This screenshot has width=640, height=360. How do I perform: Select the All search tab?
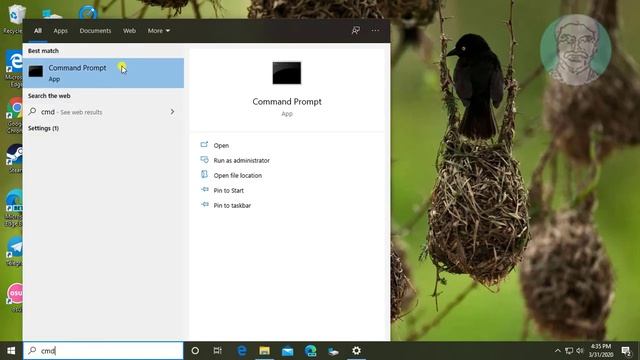[x=38, y=31]
